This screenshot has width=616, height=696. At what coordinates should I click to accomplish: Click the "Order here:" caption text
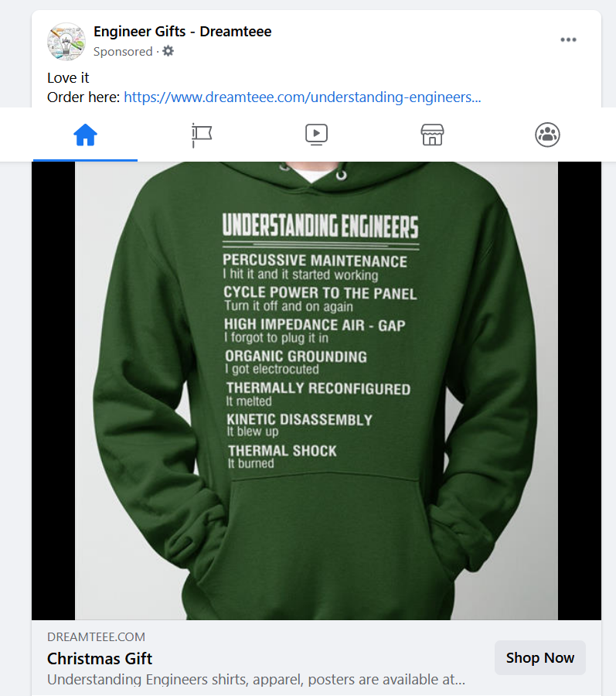tap(83, 97)
